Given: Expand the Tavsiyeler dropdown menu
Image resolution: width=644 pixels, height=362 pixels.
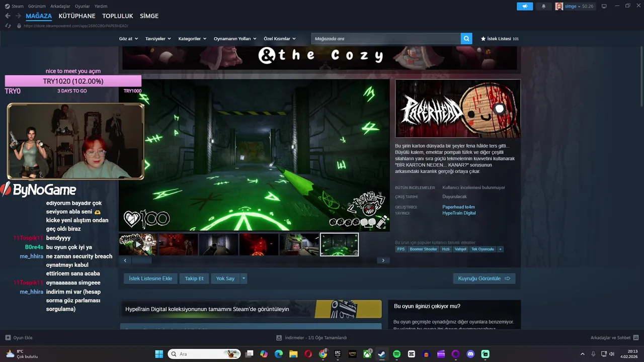Looking at the screenshot, I should pos(158,39).
